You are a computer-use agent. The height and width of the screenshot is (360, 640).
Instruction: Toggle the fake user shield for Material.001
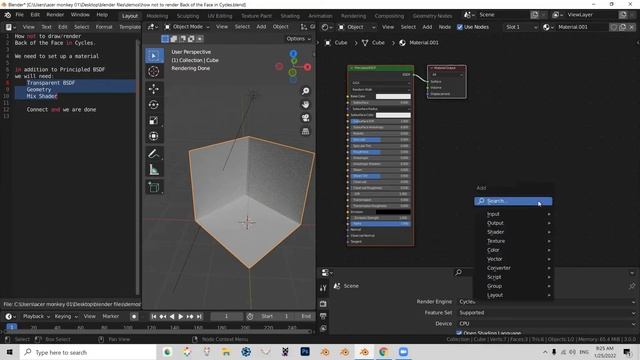coord(613,27)
